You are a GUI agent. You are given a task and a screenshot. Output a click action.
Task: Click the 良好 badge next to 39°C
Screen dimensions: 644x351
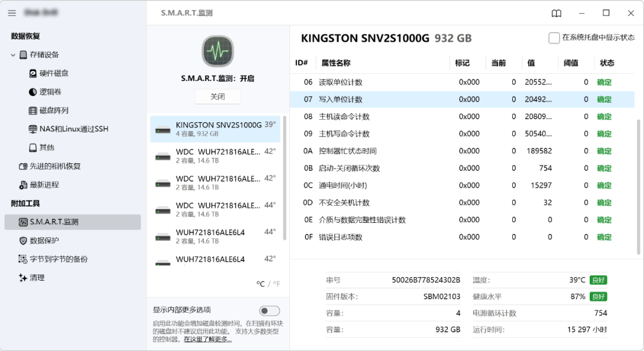(x=599, y=280)
